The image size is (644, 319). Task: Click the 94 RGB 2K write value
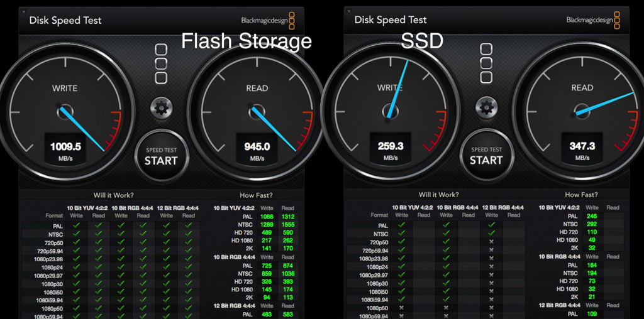(267, 298)
